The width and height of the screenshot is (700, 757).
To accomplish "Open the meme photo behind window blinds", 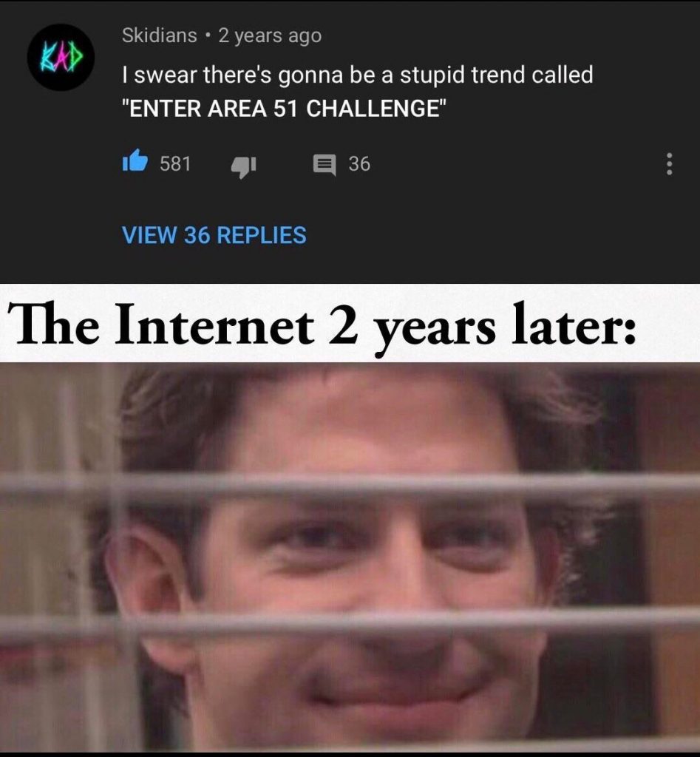I will 350,557.
